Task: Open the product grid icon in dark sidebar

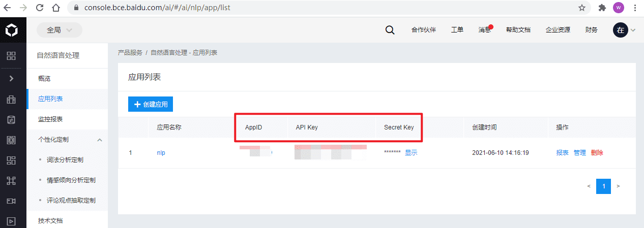Action: click(x=11, y=56)
